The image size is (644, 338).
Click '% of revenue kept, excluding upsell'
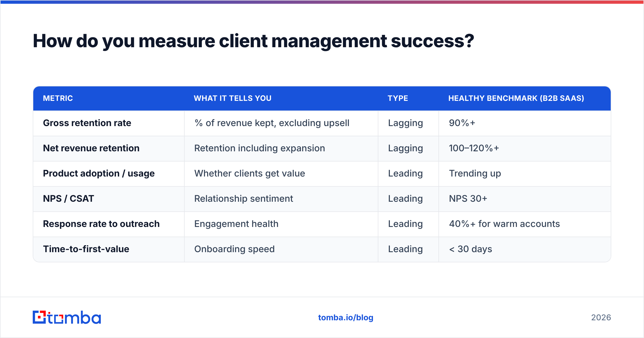pos(272,123)
